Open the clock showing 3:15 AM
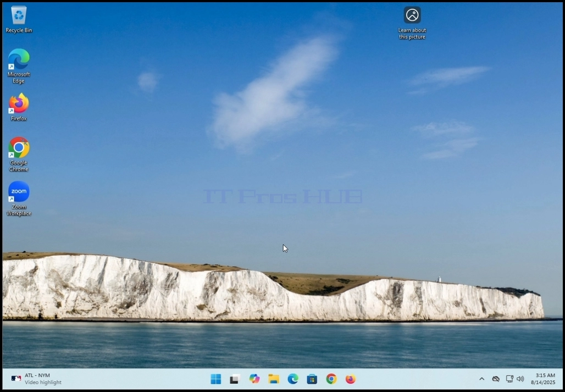 pyautogui.click(x=542, y=379)
